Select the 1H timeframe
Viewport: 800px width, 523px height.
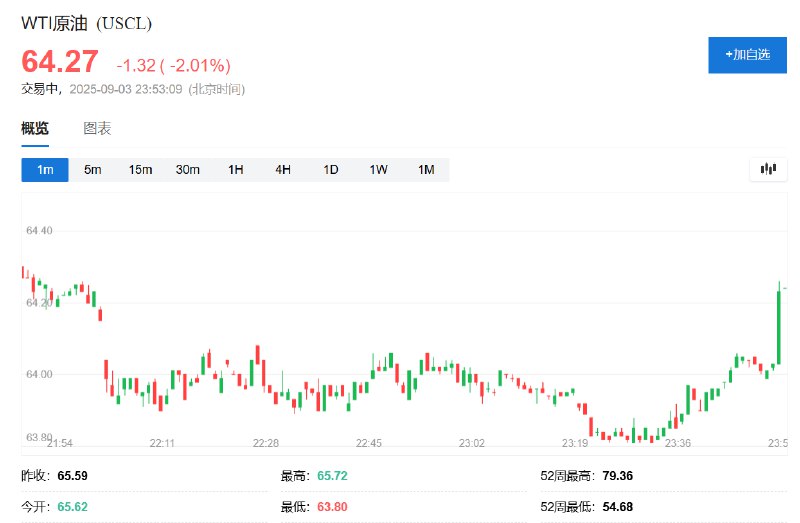tap(235, 169)
